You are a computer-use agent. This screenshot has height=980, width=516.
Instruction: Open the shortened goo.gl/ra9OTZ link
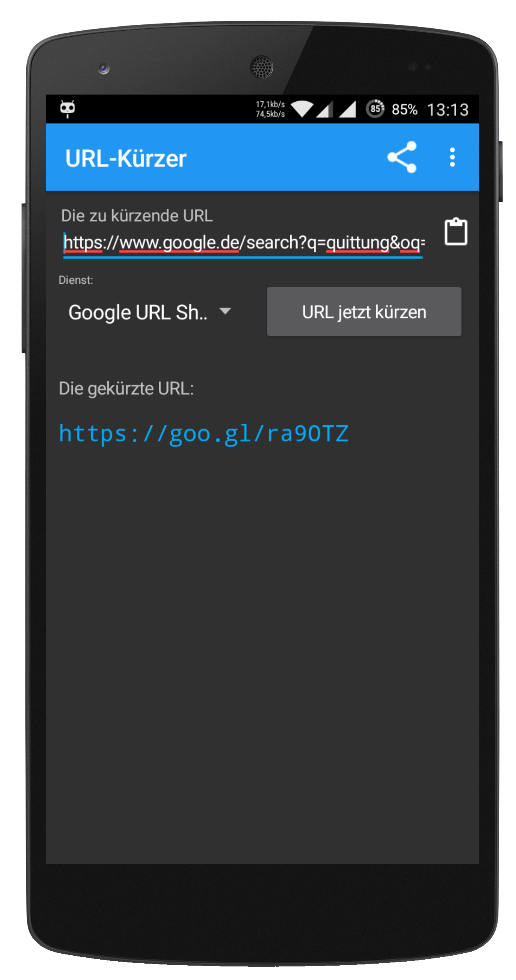(x=204, y=434)
